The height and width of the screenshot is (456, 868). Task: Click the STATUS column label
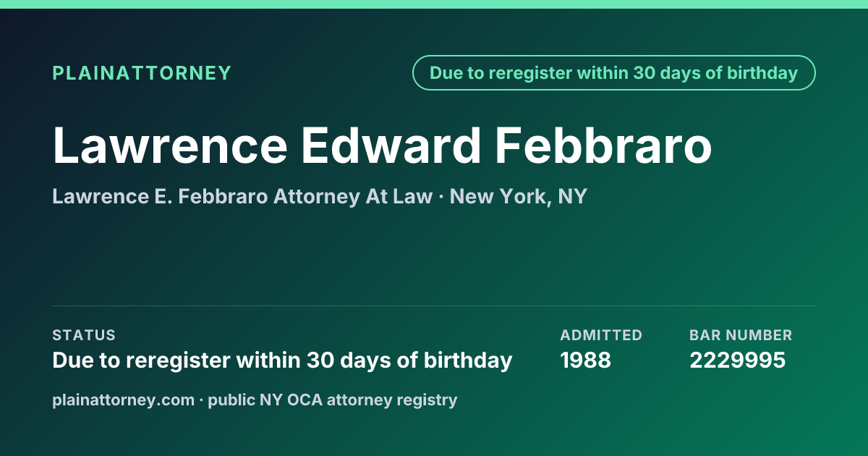coord(84,335)
